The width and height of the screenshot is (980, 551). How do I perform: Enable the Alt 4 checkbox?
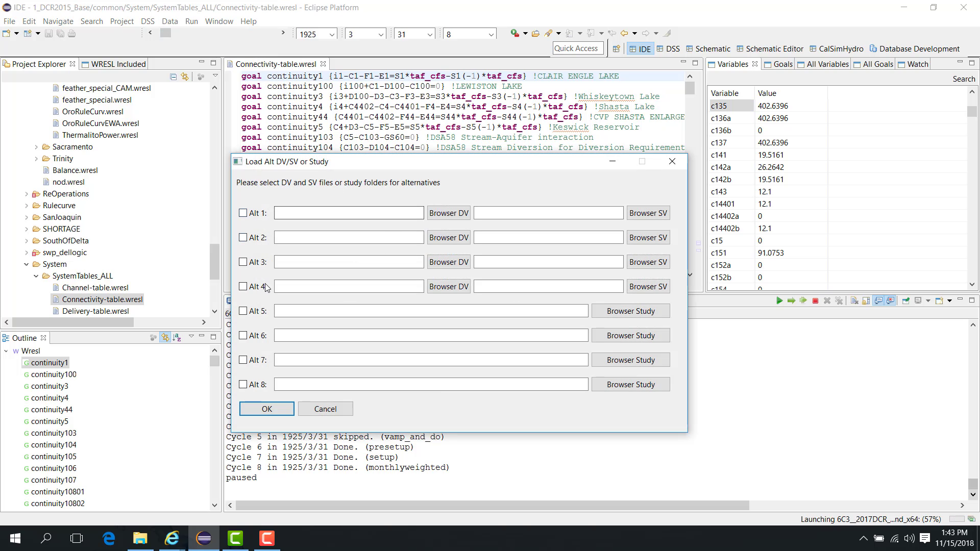[243, 286]
